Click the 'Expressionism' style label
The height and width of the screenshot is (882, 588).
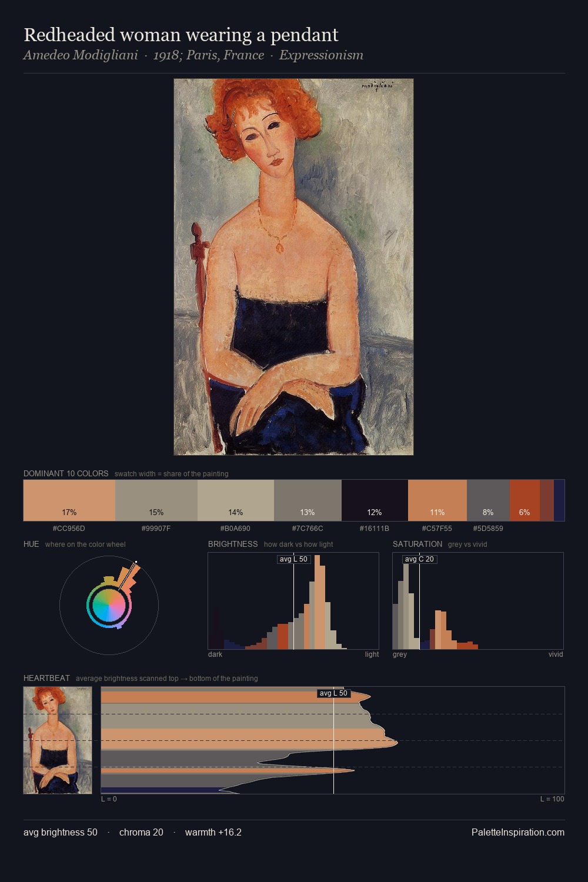click(x=321, y=55)
